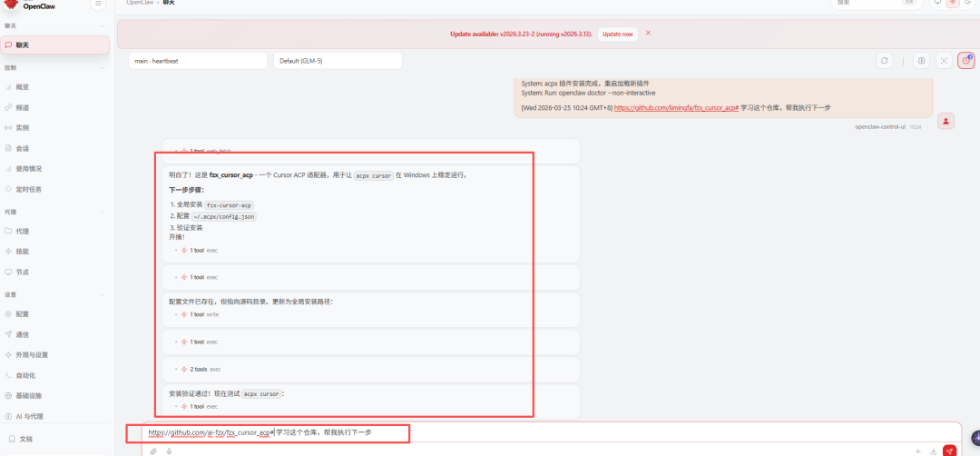Viewport: 980px width, 456px height.
Task: Open 通信 communication in sidebar
Action: [x=55, y=334]
